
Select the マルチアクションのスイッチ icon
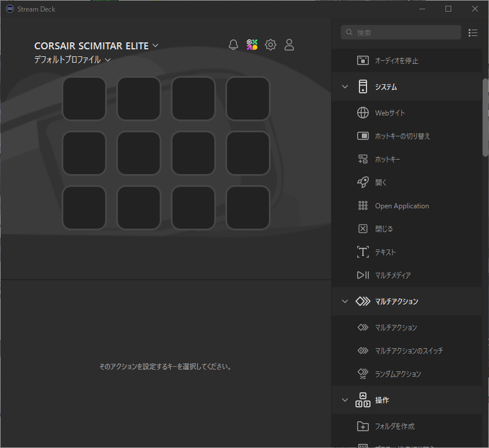tap(363, 351)
